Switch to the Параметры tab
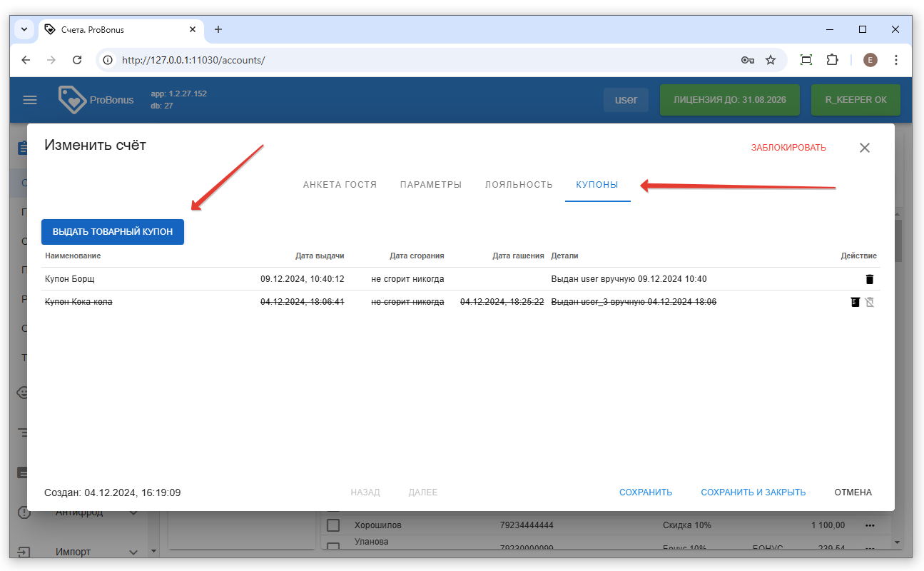The height and width of the screenshot is (571, 924). pyautogui.click(x=431, y=185)
